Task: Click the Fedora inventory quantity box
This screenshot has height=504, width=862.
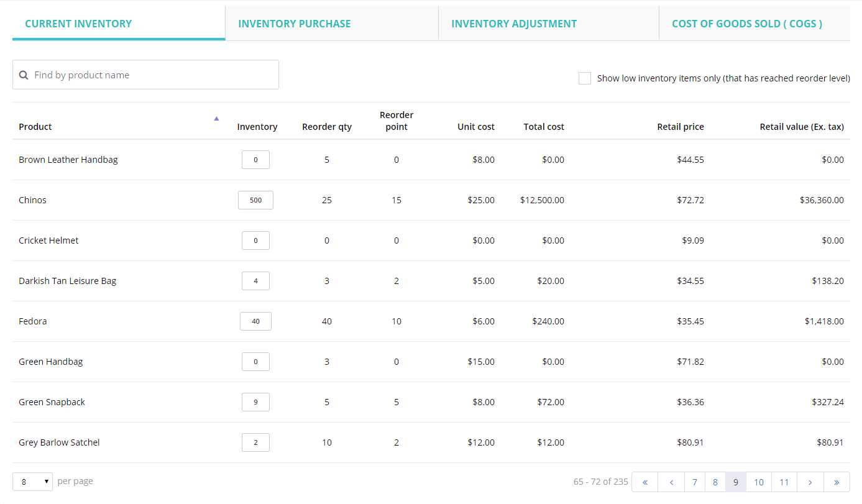Action: coord(255,321)
